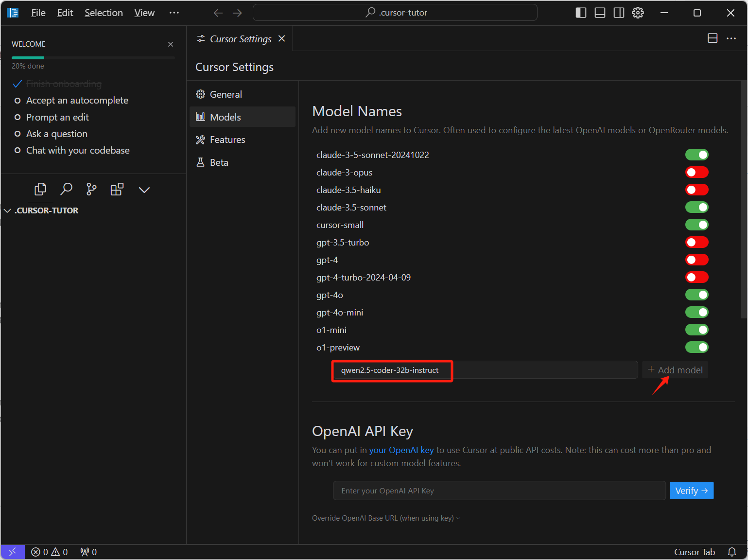Select 'Prompt an edit' step
Image resolution: width=748 pixels, height=560 pixels.
(57, 117)
